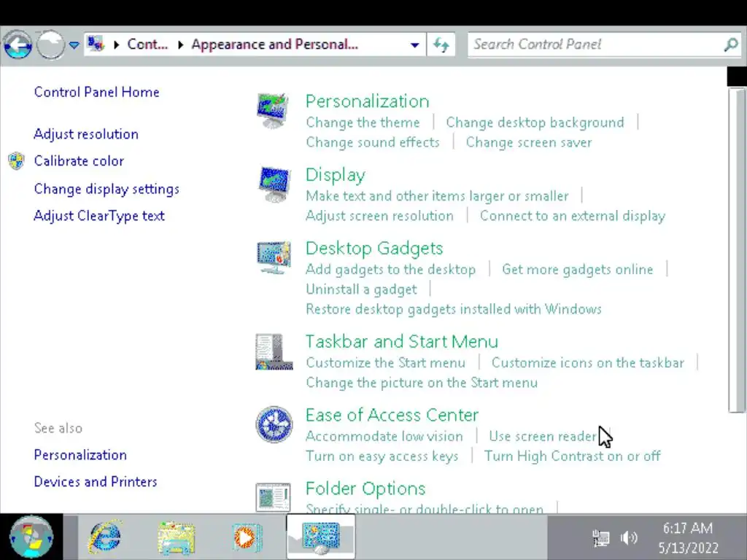Click the Desktop Gadgets category icon
This screenshot has height=560, width=747.
tap(274, 257)
